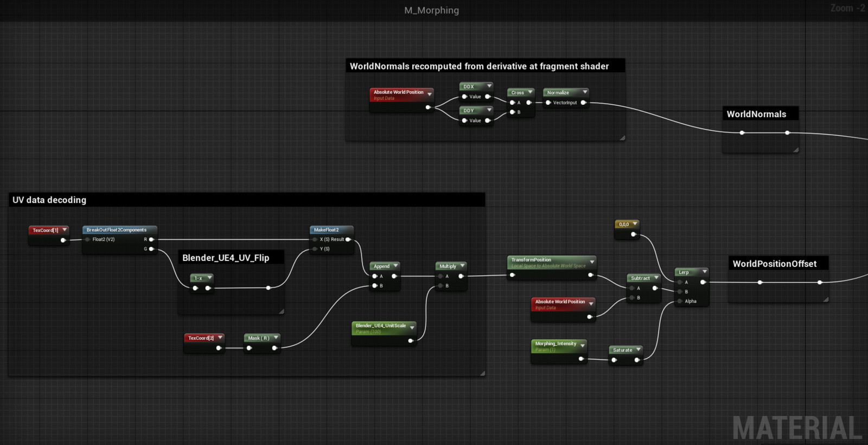
Task: Click the DDX node output pin
Action: [487, 97]
